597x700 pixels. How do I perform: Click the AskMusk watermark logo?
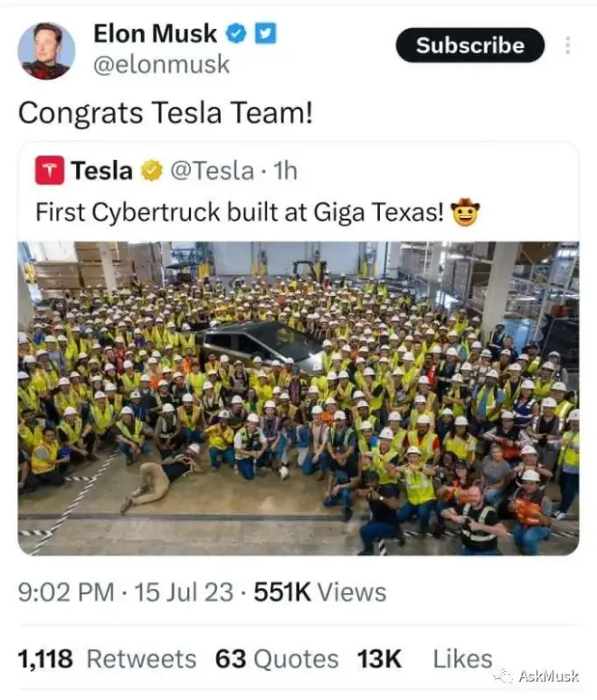[x=540, y=676]
